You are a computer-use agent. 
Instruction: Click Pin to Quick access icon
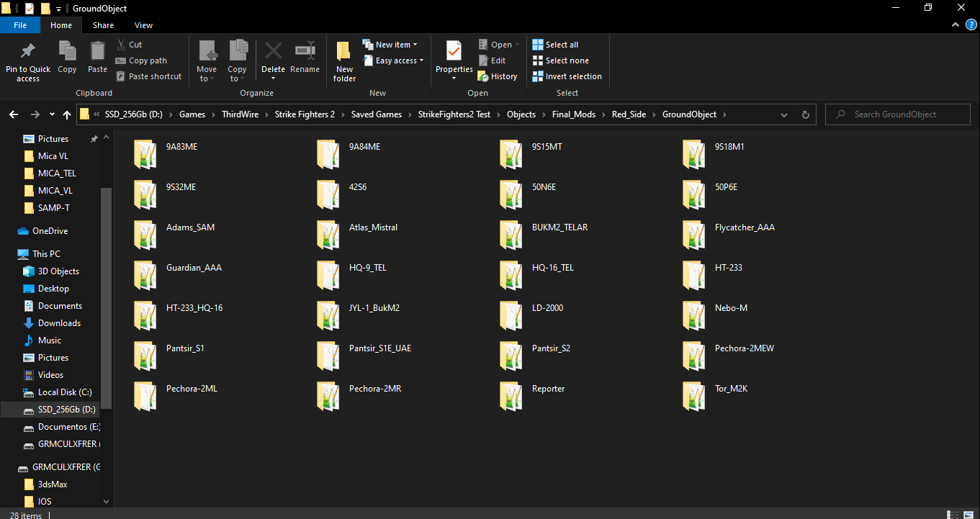[28, 51]
